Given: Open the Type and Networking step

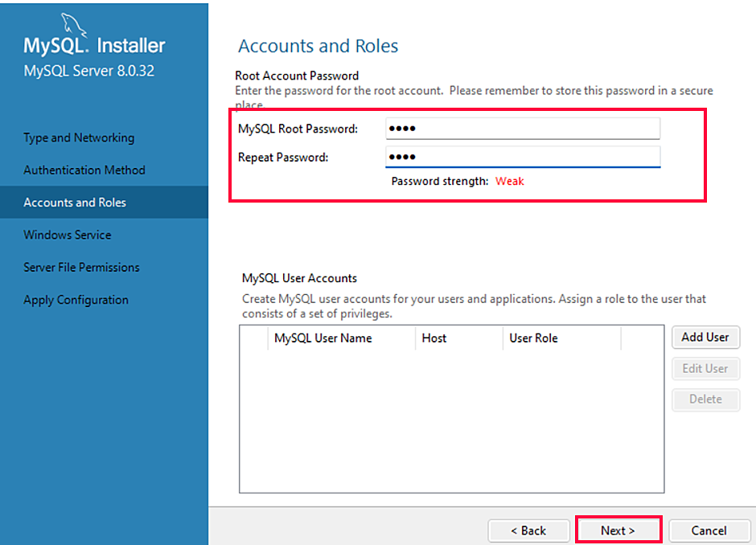Looking at the screenshot, I should [79, 137].
